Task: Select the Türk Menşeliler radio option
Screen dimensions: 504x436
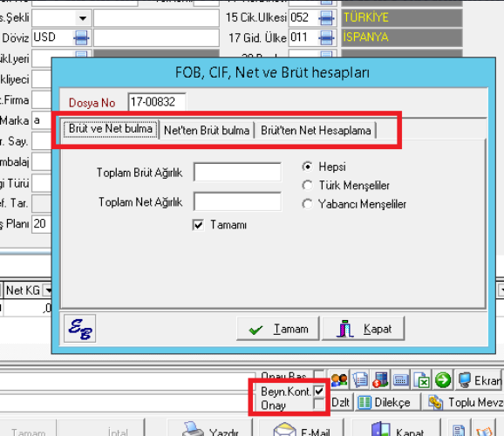Action: [x=307, y=185]
